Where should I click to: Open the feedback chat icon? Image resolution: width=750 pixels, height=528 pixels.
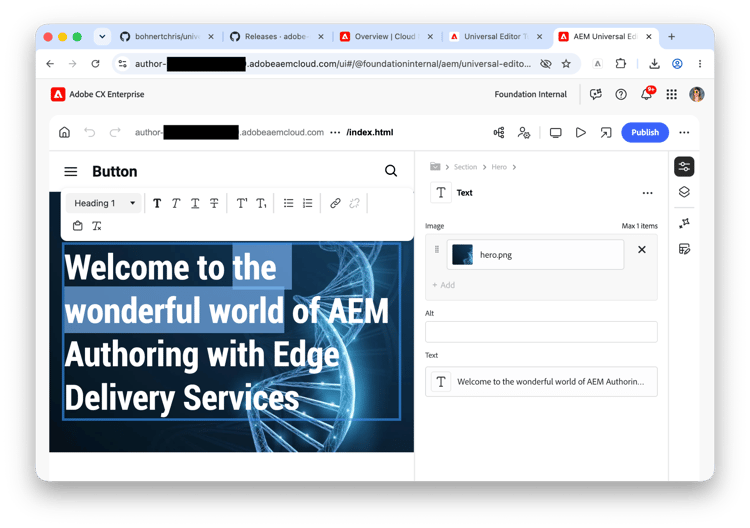[596, 94]
